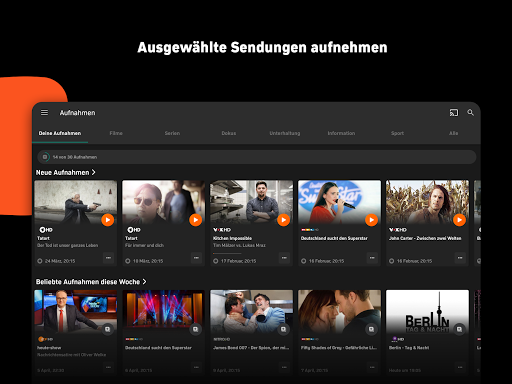Viewport: 512px width, 384px height.
Task: Tap the cast to screen icon
Action: (454, 113)
